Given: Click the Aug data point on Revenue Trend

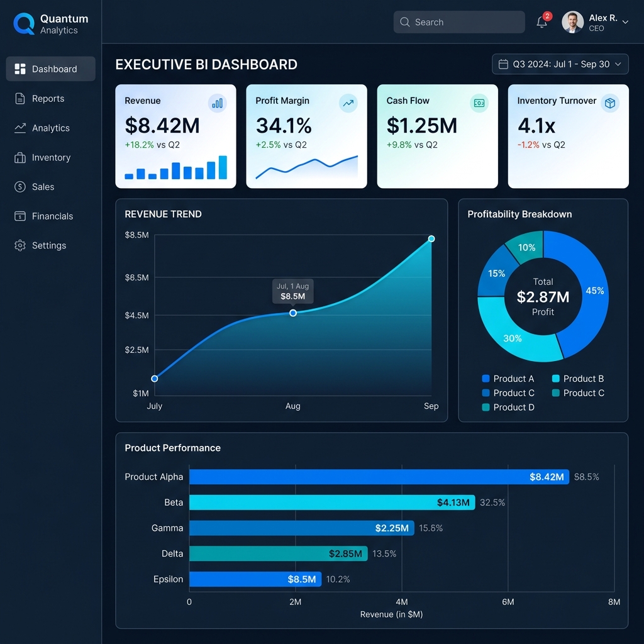Looking at the screenshot, I should tap(293, 313).
